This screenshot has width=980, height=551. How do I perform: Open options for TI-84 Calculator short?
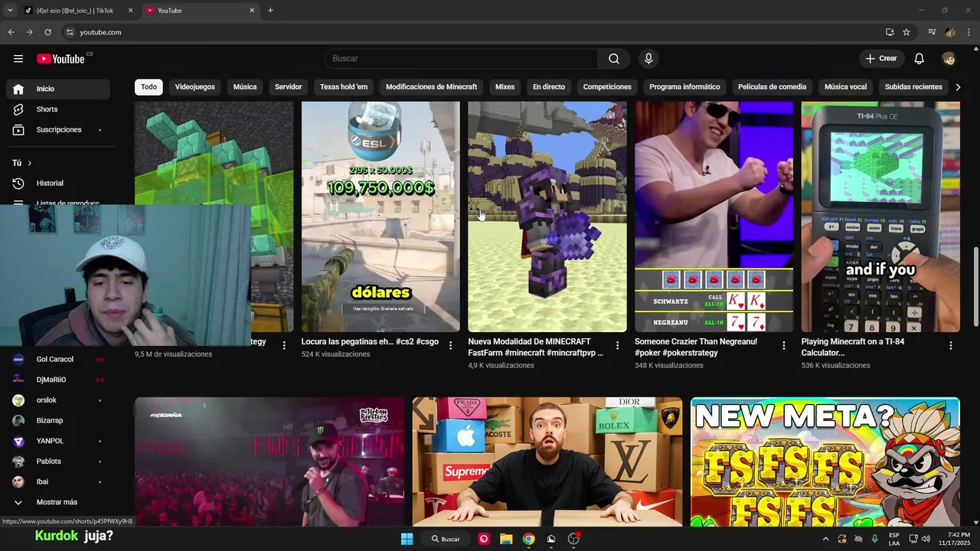point(951,346)
